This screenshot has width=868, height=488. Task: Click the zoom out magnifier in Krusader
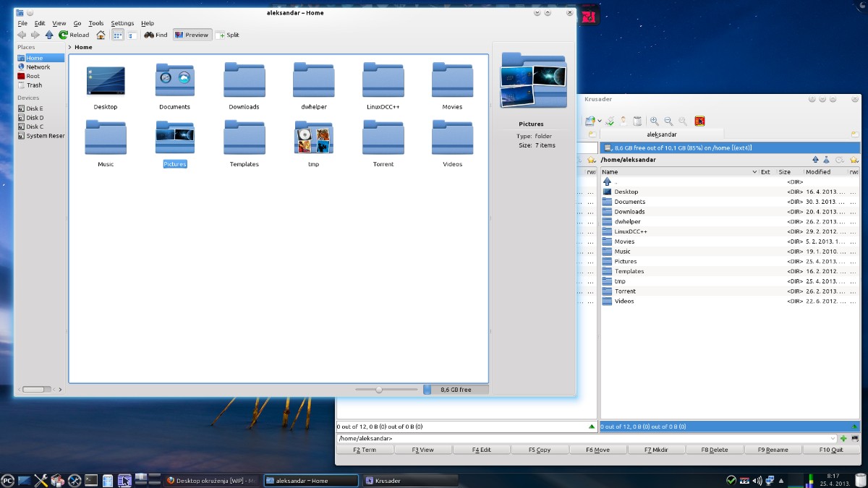pos(668,121)
